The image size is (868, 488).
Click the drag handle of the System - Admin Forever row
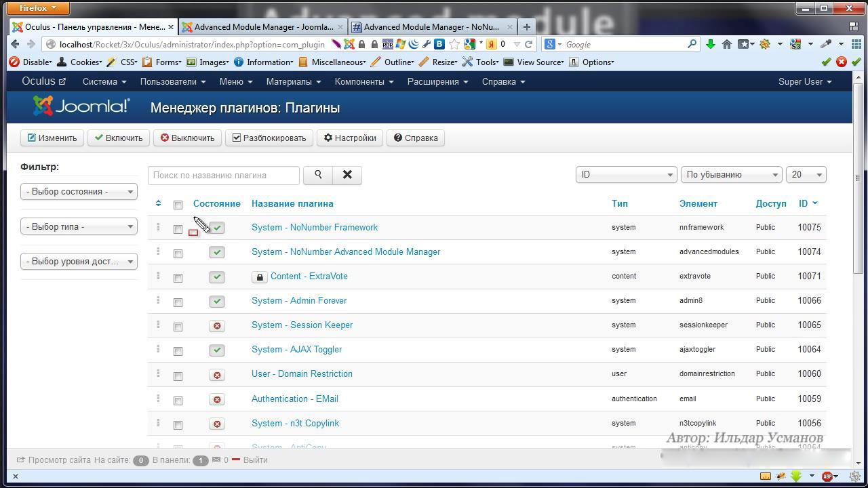pos(158,300)
